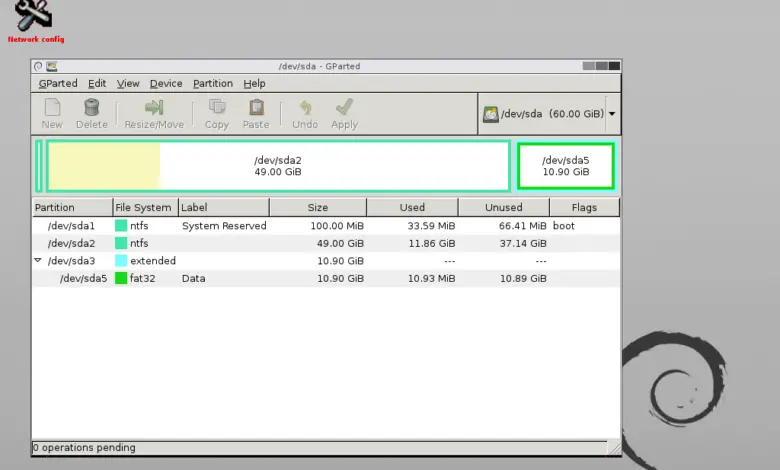Open the Help menu
780x470 pixels.
coord(254,84)
